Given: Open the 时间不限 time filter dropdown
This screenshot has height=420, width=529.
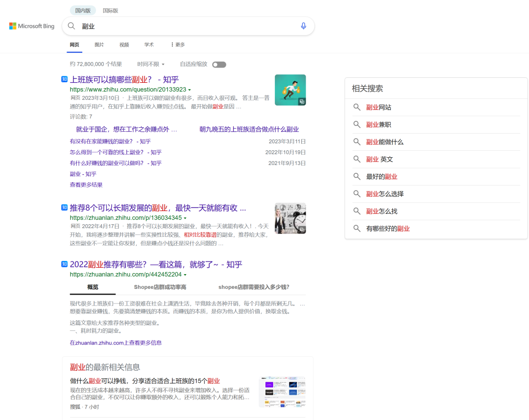Looking at the screenshot, I should (x=151, y=64).
